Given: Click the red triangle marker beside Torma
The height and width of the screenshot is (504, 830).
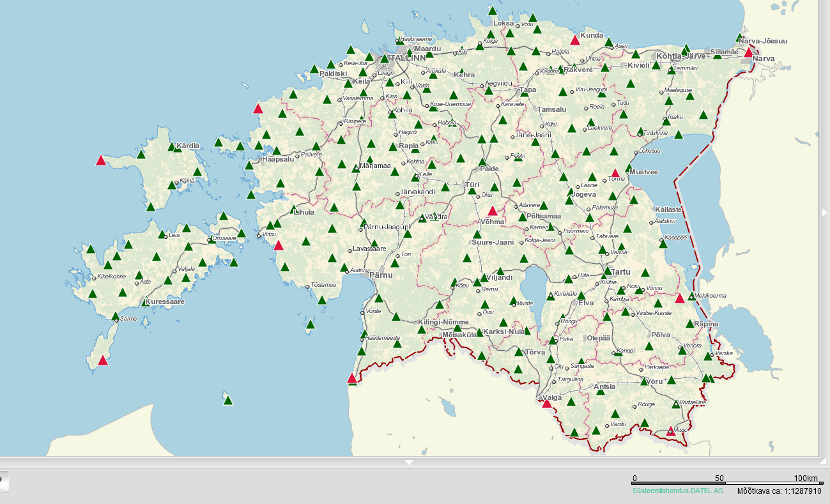Looking at the screenshot, I should pos(615,172).
